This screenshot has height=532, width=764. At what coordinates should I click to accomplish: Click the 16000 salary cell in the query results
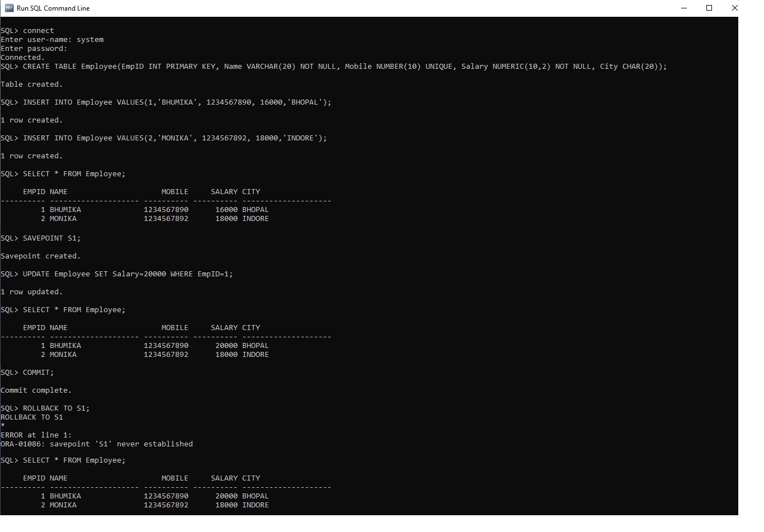tap(227, 210)
